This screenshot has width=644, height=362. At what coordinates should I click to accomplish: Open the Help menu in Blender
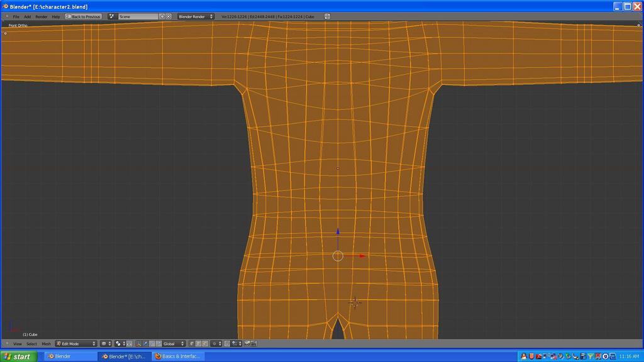pyautogui.click(x=56, y=17)
